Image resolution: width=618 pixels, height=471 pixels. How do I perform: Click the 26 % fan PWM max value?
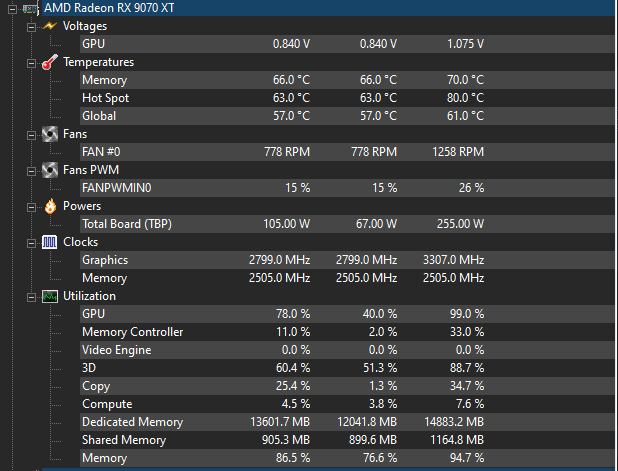[471, 188]
